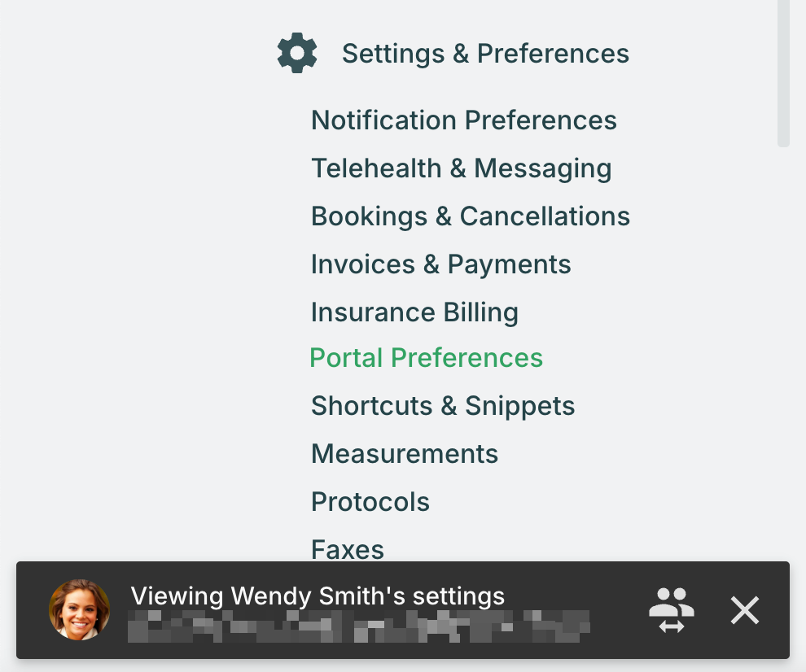806x672 pixels.
Task: Open Notification Preferences
Action: pyautogui.click(x=464, y=120)
